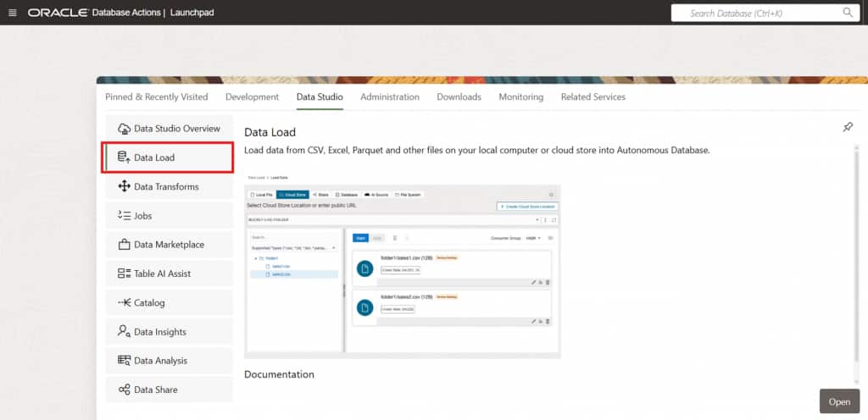Click the Documentation heading
868x420 pixels.
click(x=279, y=374)
